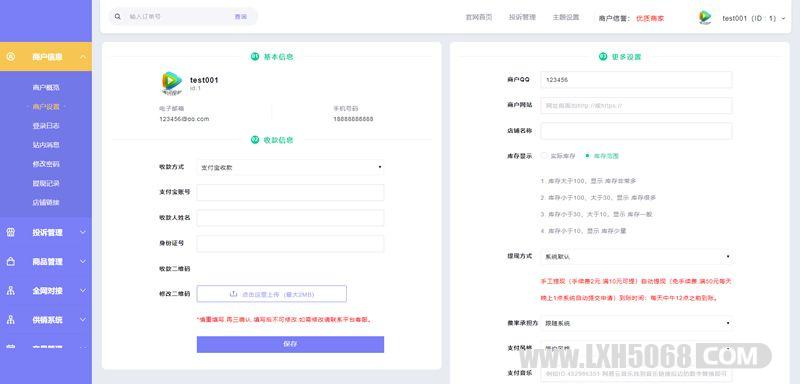Click the 商品管理 bag icon in sidebar
This screenshot has height=384, width=800.
11,262
